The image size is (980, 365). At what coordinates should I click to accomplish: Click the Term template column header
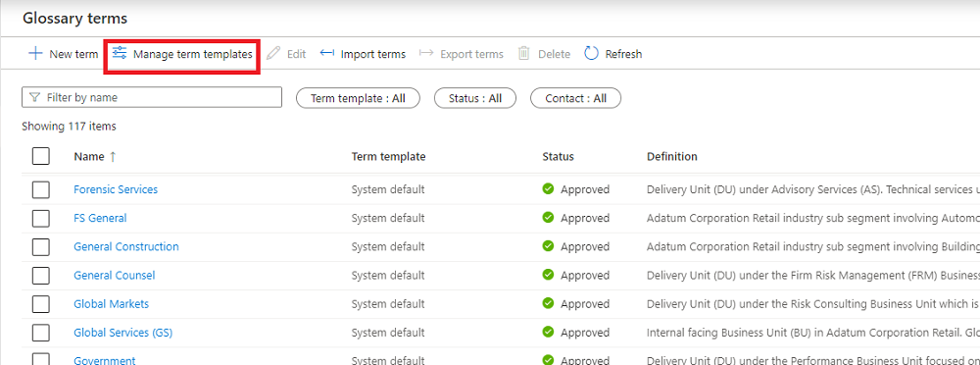(x=389, y=157)
